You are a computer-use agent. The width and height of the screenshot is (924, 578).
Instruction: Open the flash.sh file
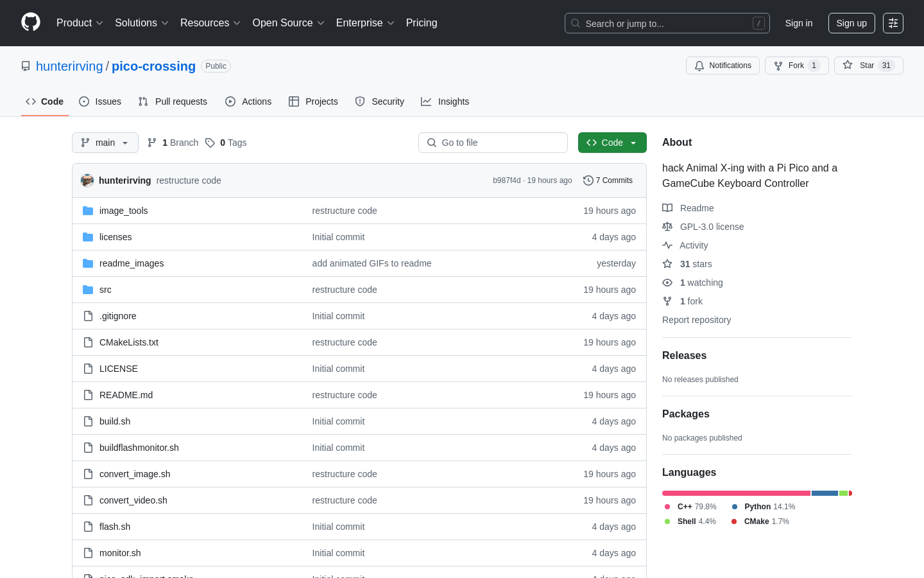coord(115,527)
